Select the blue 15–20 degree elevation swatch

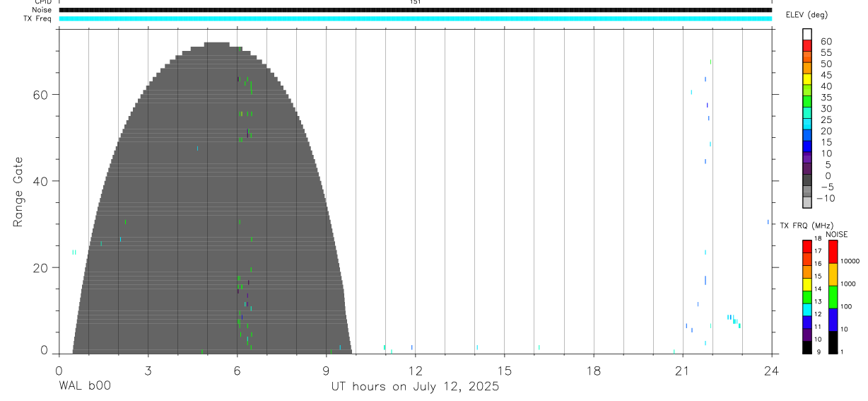pyautogui.click(x=807, y=136)
